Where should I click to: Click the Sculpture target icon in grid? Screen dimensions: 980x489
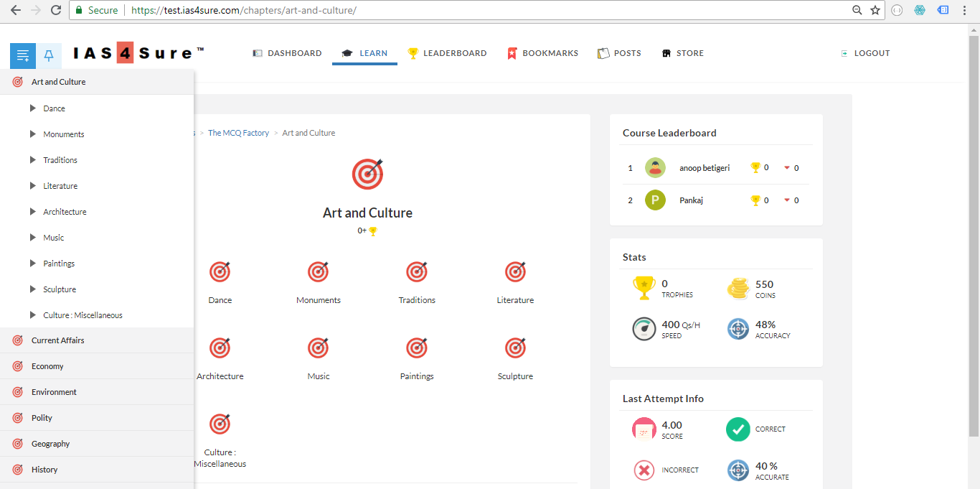[515, 348]
